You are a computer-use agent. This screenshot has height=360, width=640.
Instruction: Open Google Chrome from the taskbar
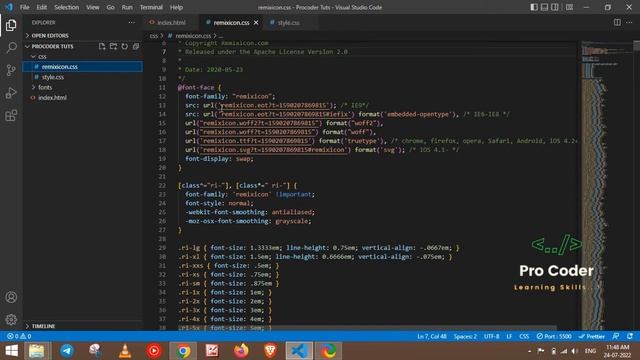pyautogui.click(x=183, y=351)
